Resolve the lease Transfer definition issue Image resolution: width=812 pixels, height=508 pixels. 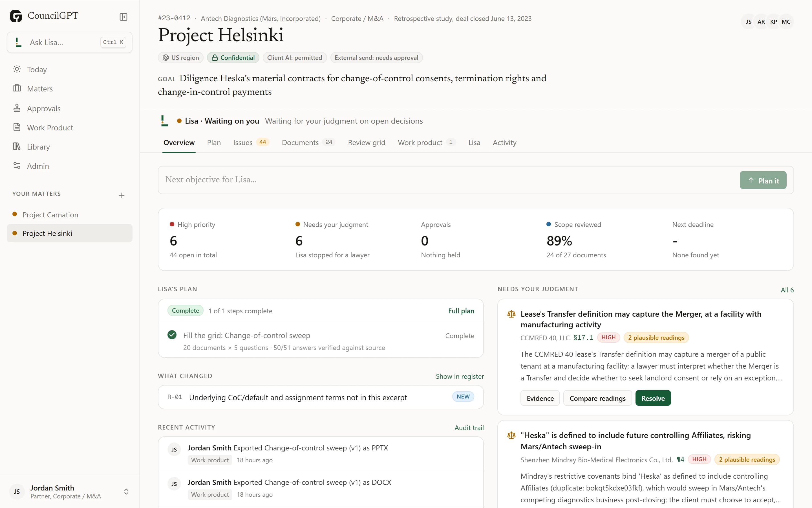click(x=653, y=398)
